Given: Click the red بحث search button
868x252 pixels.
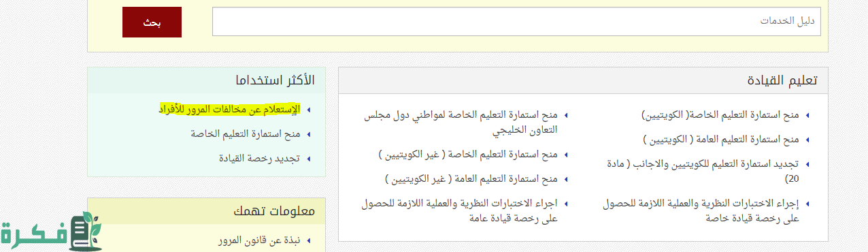Looking at the screenshot, I should [152, 22].
